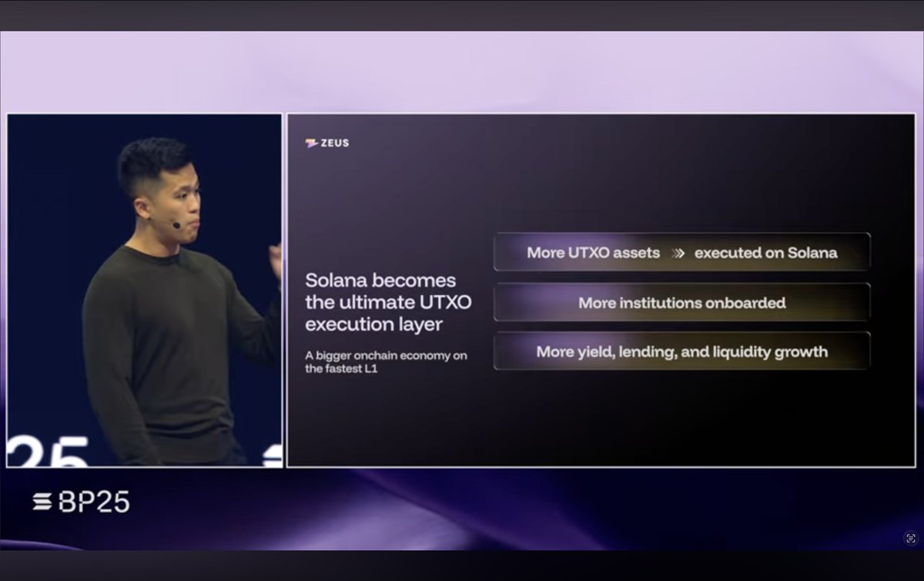924x581 pixels.
Task: Select 'More yield, lending, and liquidity growth' card
Action: 682,351
